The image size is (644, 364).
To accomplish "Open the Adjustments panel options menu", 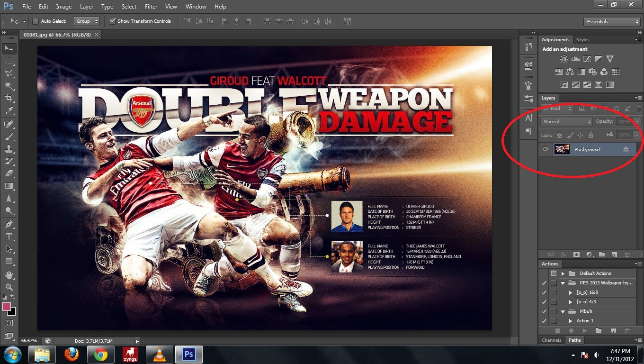I will click(x=637, y=40).
